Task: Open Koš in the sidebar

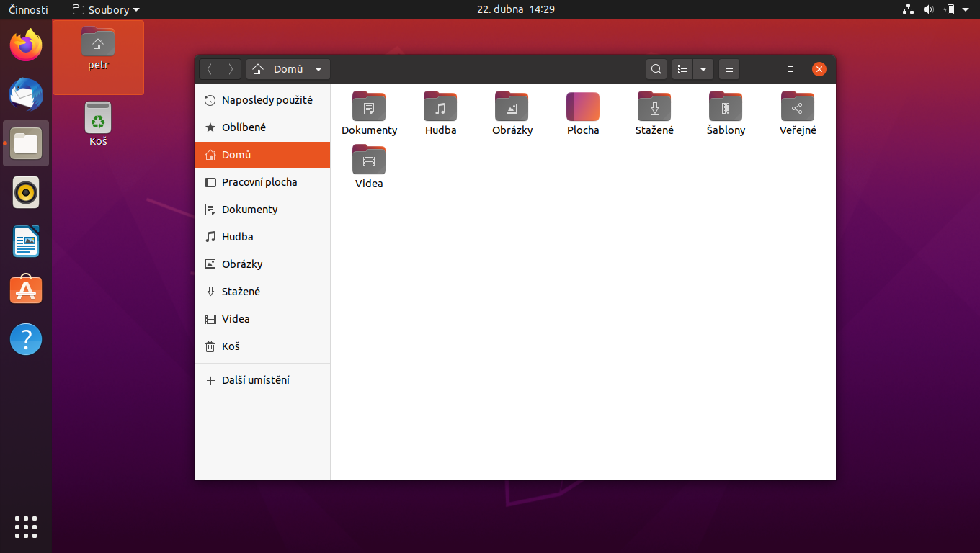Action: [x=262, y=346]
